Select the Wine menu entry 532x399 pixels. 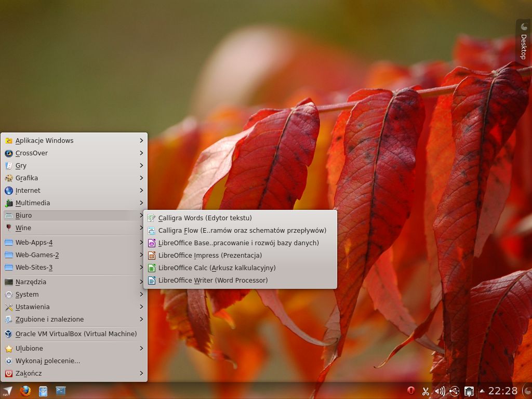click(74, 228)
